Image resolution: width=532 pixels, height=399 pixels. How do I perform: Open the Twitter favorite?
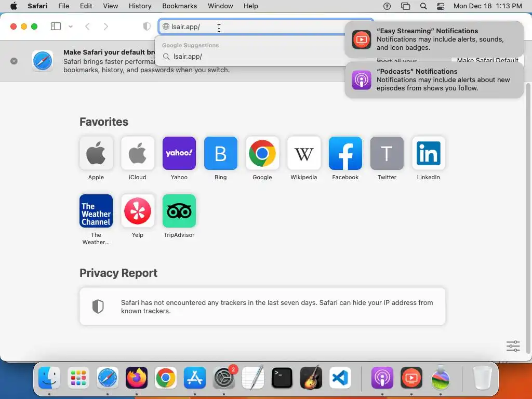click(x=387, y=153)
